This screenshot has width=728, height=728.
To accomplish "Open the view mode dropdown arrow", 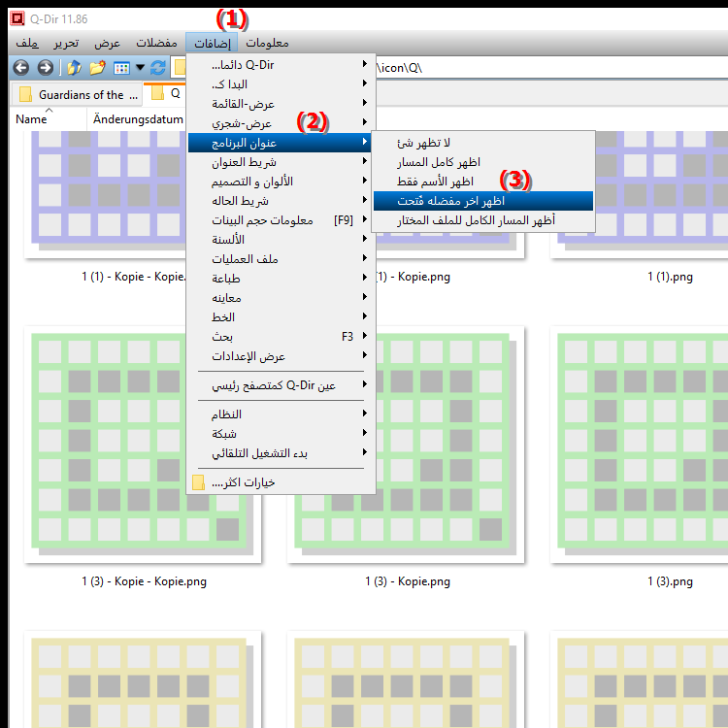I will [140, 68].
